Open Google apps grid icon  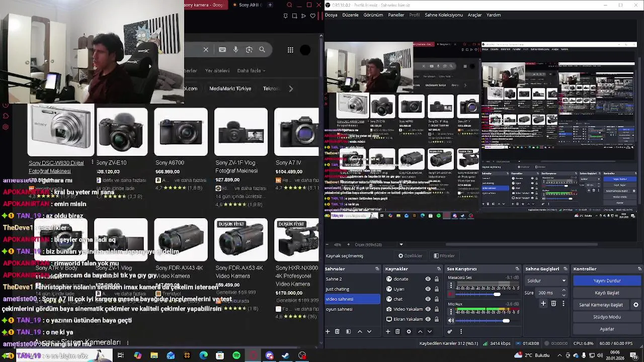[x=290, y=50]
